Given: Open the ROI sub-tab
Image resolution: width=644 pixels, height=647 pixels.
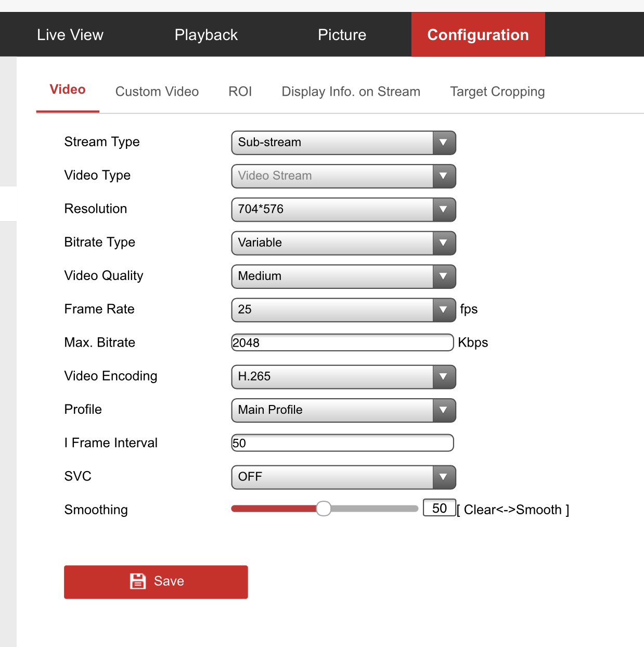Looking at the screenshot, I should click(240, 92).
